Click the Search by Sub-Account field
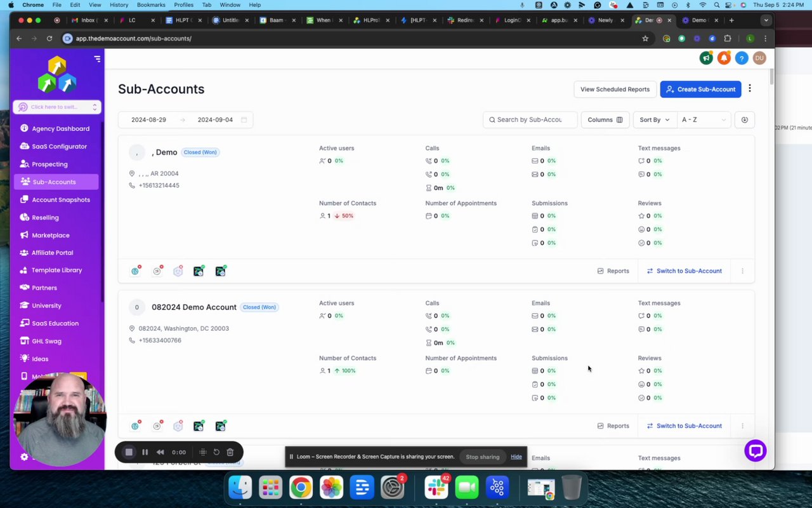The height and width of the screenshot is (508, 812). click(530, 119)
